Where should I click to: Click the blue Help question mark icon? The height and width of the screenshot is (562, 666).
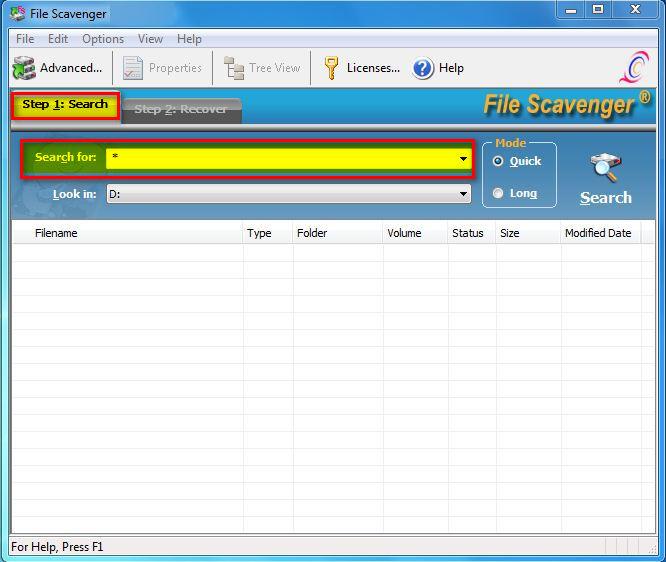point(423,68)
